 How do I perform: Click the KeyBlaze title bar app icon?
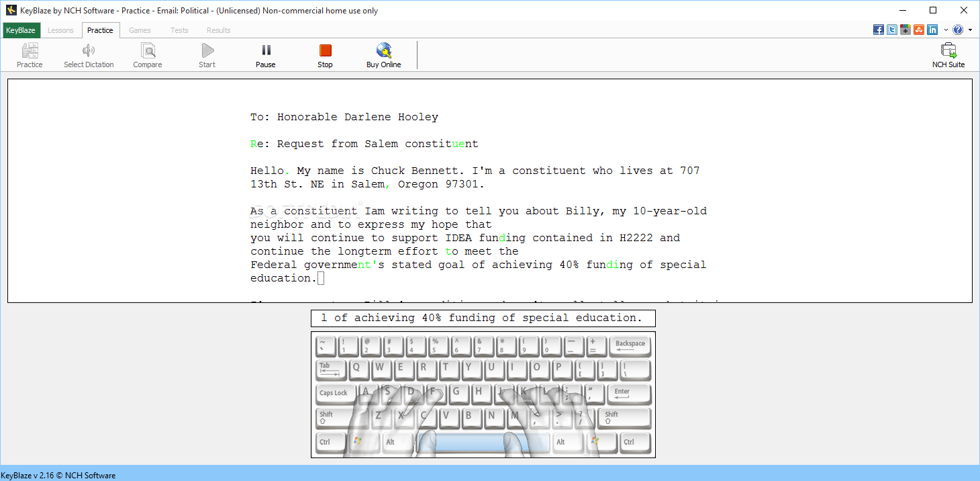point(11,10)
